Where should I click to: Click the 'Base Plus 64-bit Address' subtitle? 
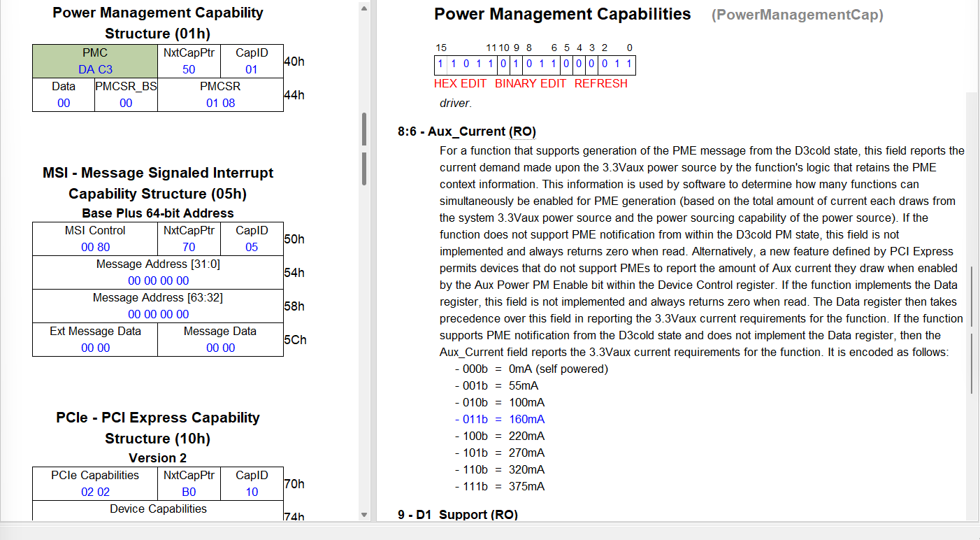pyautogui.click(x=158, y=213)
